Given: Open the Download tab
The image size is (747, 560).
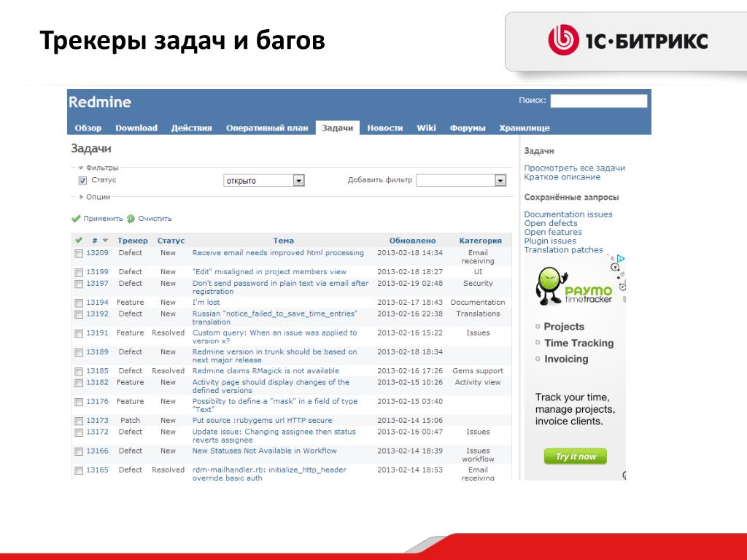Looking at the screenshot, I should [x=136, y=128].
